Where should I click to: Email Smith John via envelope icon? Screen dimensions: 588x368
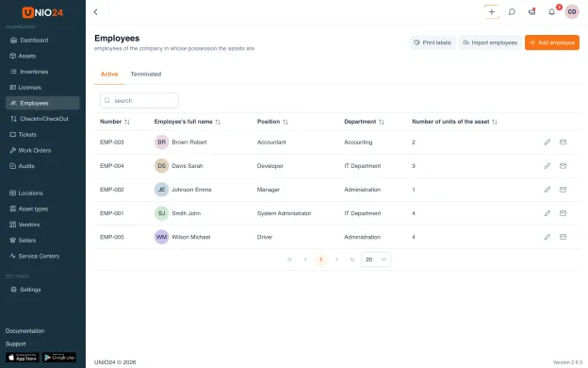click(x=563, y=213)
